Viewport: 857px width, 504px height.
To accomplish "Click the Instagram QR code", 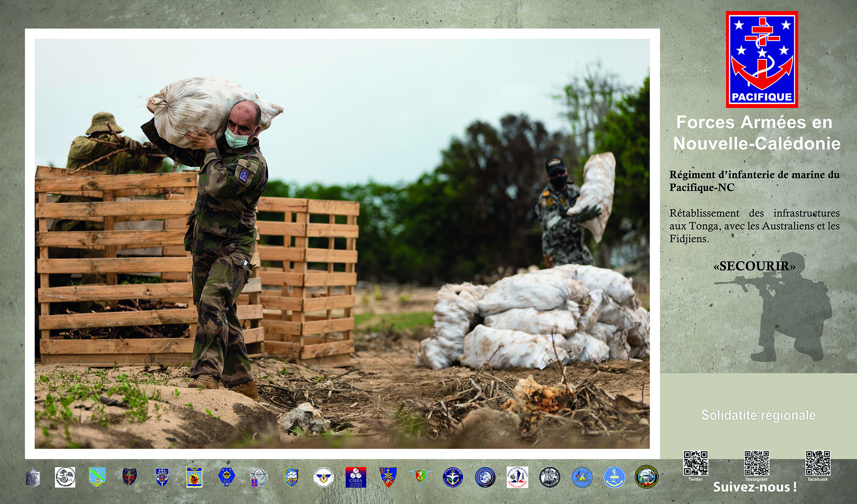I will click(x=757, y=463).
